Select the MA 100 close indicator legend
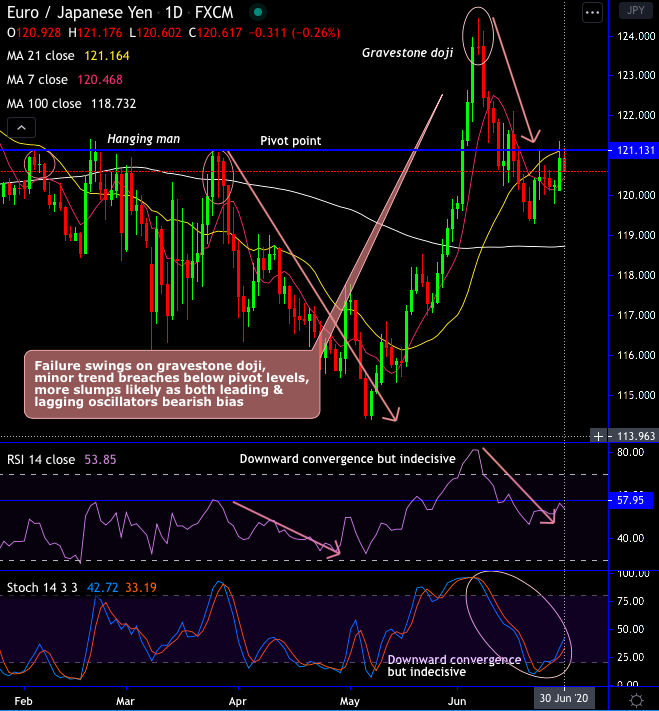Screen dimensions: 659x711 click(44, 104)
